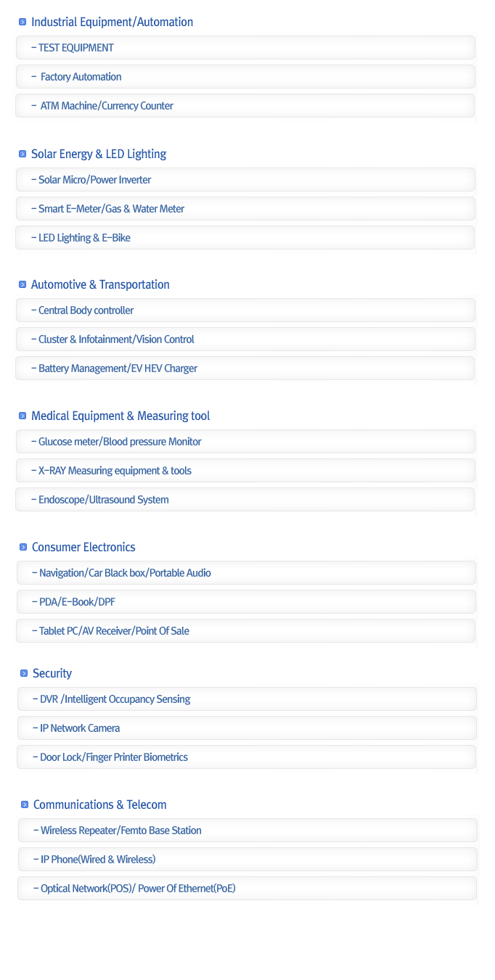
Task: Click the bullet icon next to Solar Energy & LED Lighting
Action: (x=22, y=155)
